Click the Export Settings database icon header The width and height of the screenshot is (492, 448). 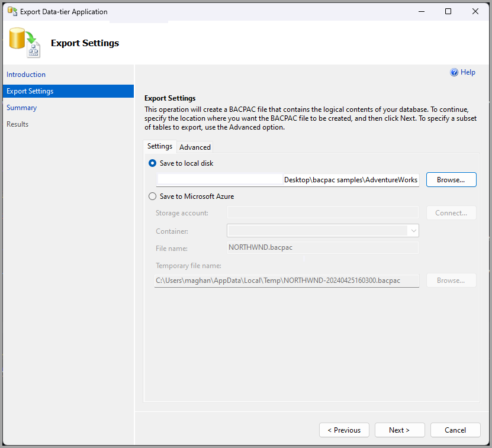pos(24,43)
